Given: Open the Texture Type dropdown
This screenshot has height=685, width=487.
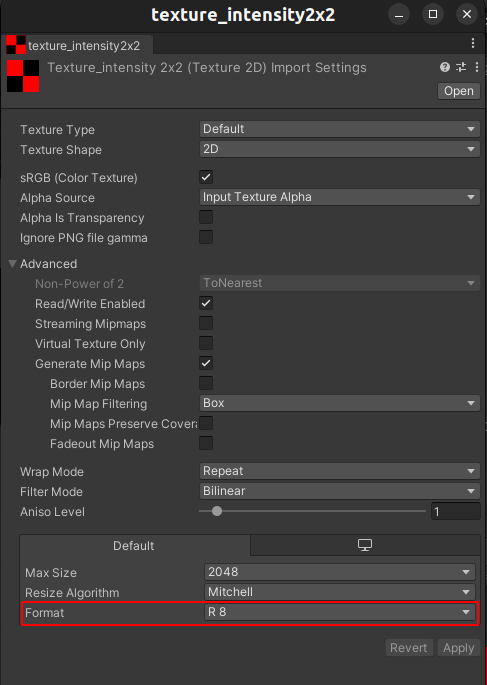Looking at the screenshot, I should 339,129.
